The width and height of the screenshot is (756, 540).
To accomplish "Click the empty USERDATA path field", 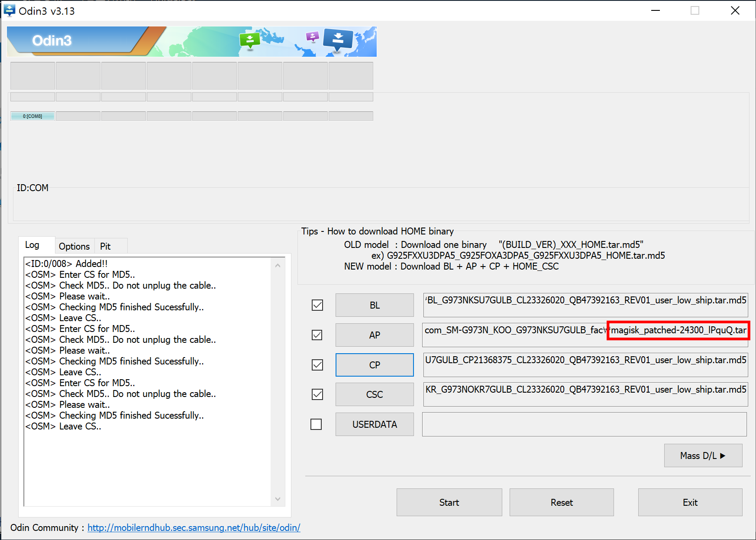I will tap(585, 424).
